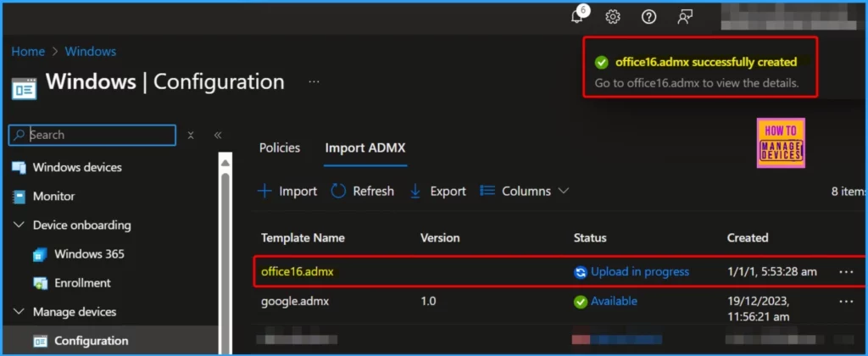Viewport: 868px width, 356px height.
Task: Collapse the sidebar with double-chevron icon
Action: pos(218,135)
